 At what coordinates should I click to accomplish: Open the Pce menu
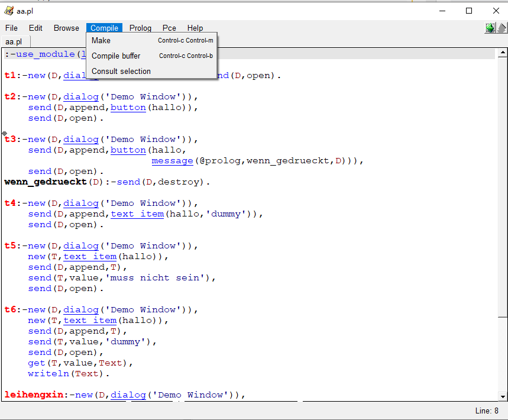click(169, 28)
